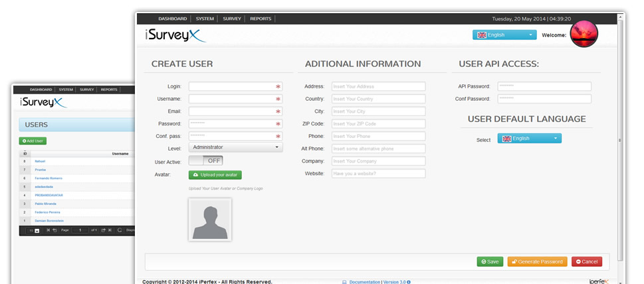Screen dimensions: 644x284
Task: Focus the Phone input field
Action: [379, 136]
